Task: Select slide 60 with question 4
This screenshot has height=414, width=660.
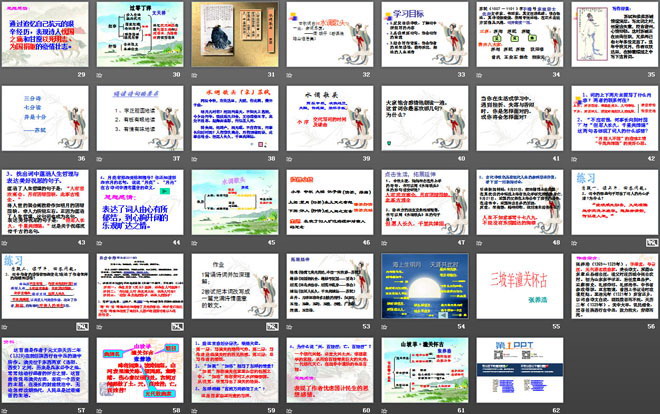Action: coord(330,370)
